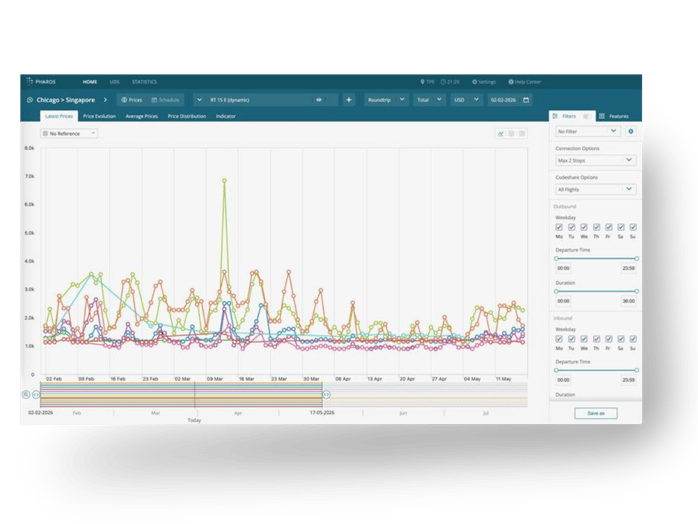Uncheck Outbound weekday Tu checkbox

click(572, 227)
